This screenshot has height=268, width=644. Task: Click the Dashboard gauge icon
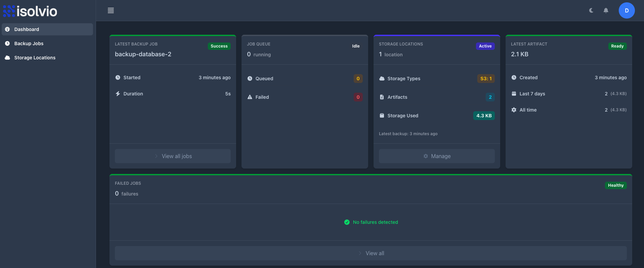tap(7, 29)
